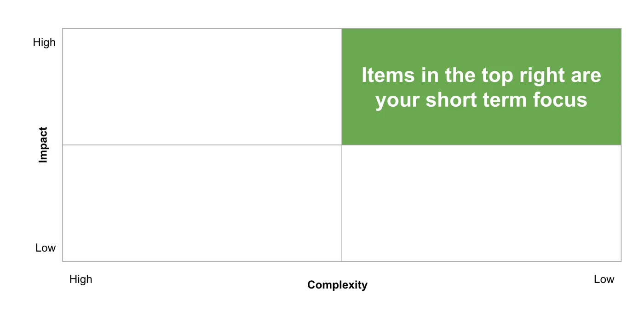Select the low-impact, low-complexity quadrant
This screenshot has width=644, height=329.
(481, 203)
